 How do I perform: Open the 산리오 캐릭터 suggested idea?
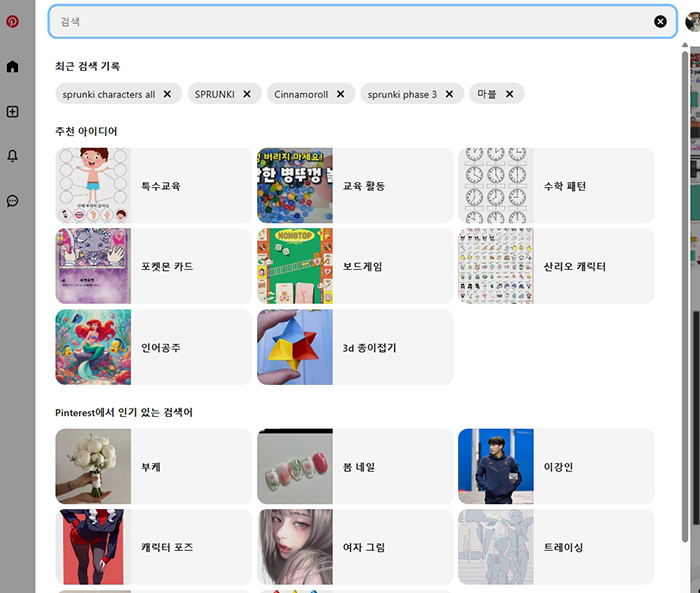(x=556, y=266)
